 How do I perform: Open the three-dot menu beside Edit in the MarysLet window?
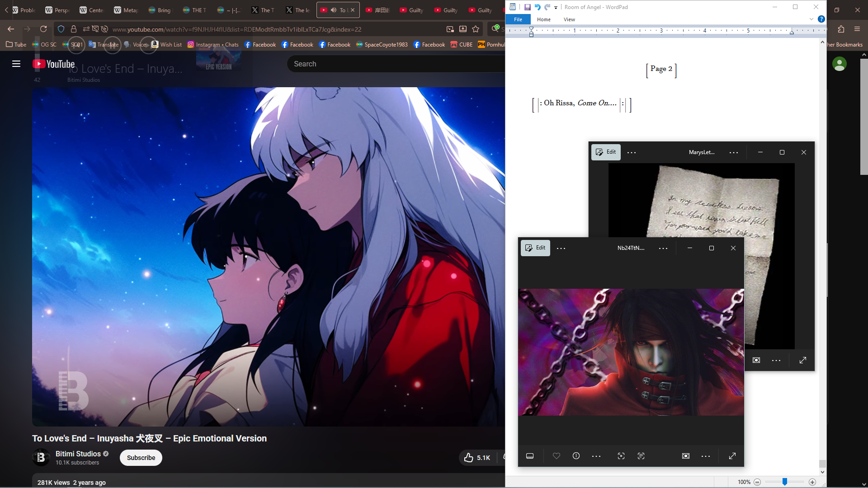tap(632, 152)
